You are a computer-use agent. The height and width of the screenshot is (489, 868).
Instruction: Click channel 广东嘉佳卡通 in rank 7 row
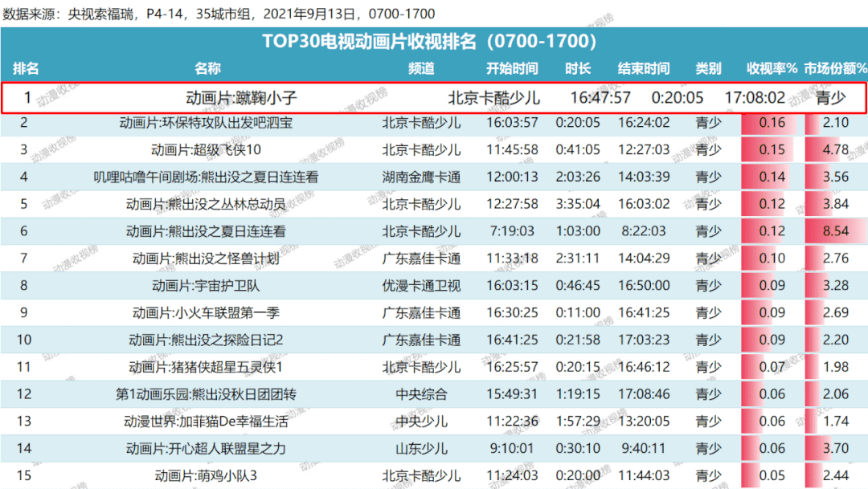421,259
